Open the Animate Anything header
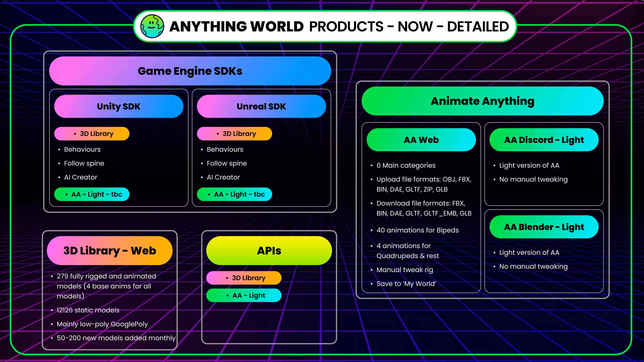The width and height of the screenshot is (644, 362). click(483, 101)
